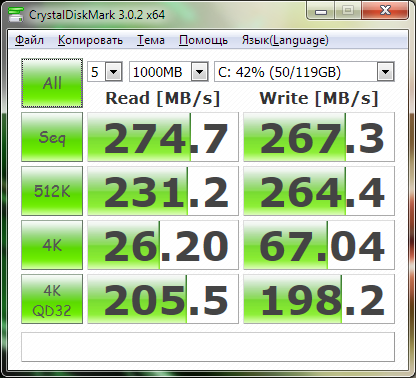Start the Seq sequential test

click(x=52, y=137)
